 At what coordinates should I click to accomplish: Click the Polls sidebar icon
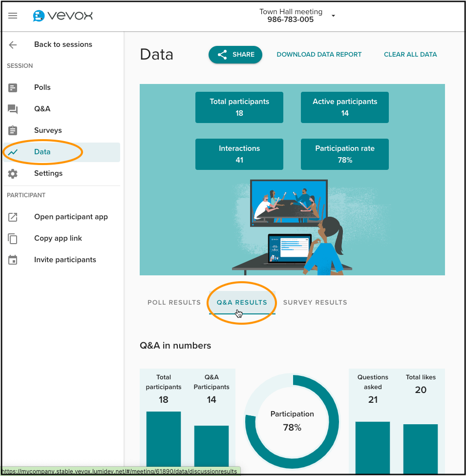point(12,88)
